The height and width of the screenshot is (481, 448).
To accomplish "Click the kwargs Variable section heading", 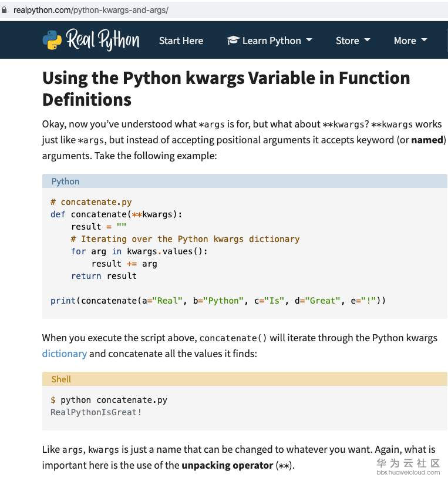I will 226,89.
